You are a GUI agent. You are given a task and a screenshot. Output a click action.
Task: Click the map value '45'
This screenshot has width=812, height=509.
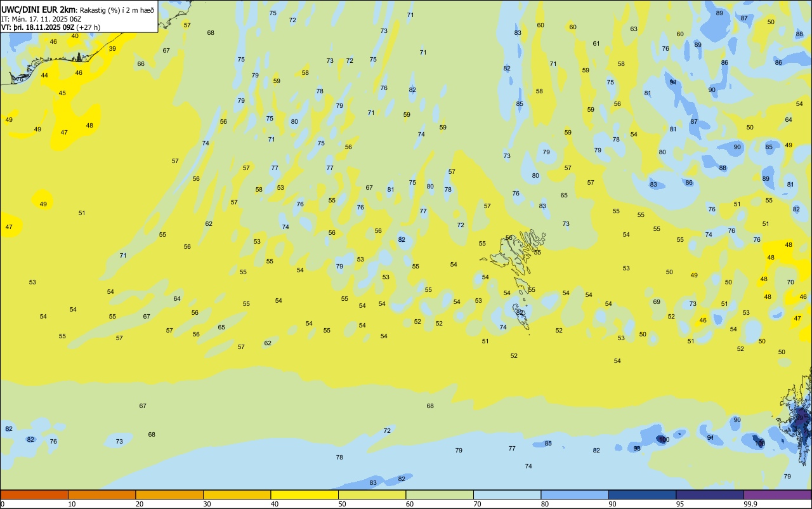[x=62, y=93]
